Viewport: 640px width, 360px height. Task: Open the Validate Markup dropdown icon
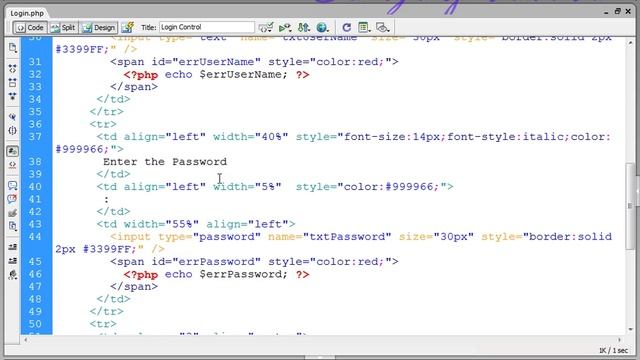click(x=285, y=27)
